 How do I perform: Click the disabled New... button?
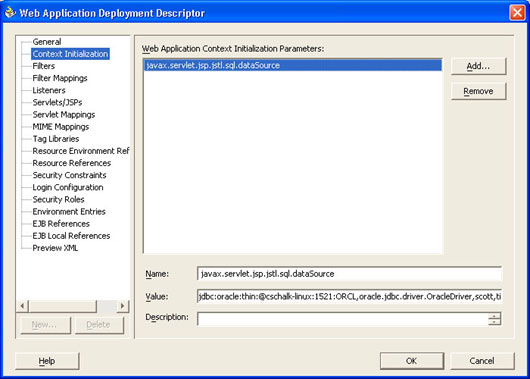pyautogui.click(x=45, y=325)
